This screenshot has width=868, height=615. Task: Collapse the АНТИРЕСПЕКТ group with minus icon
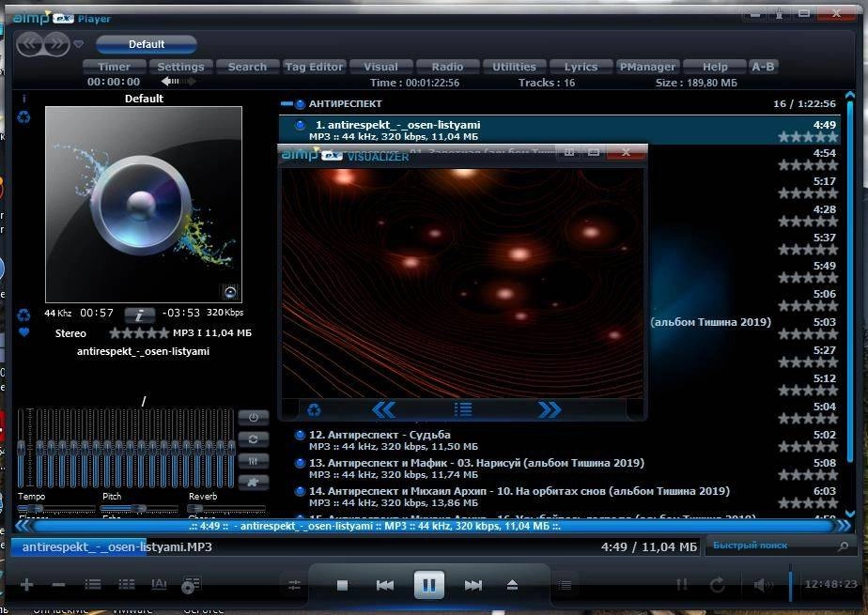click(x=287, y=103)
